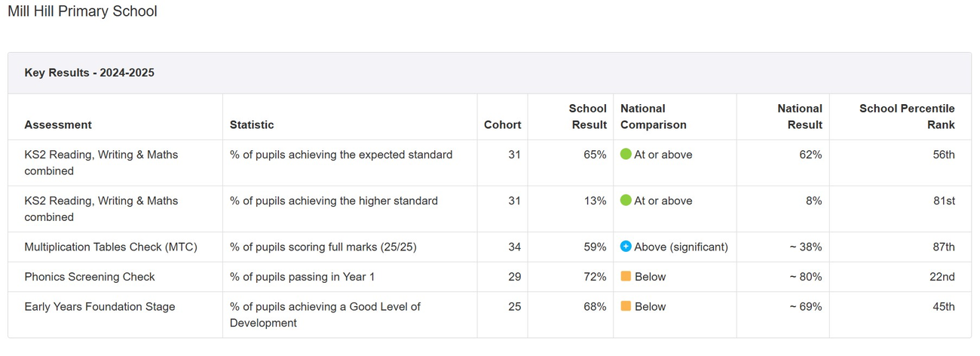
Task: Click the orange square in the Early Years row
Action: pos(626,306)
